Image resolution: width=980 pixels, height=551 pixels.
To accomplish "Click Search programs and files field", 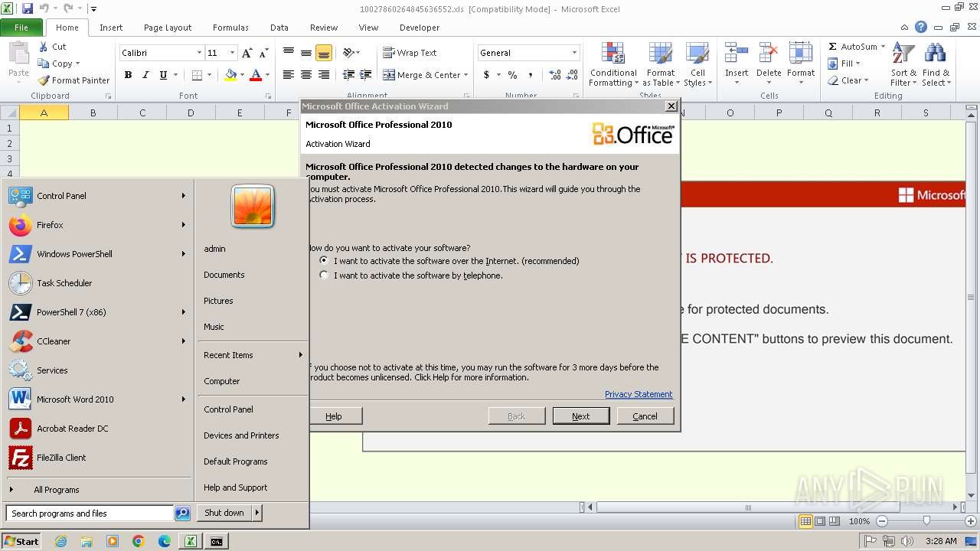I will [90, 514].
